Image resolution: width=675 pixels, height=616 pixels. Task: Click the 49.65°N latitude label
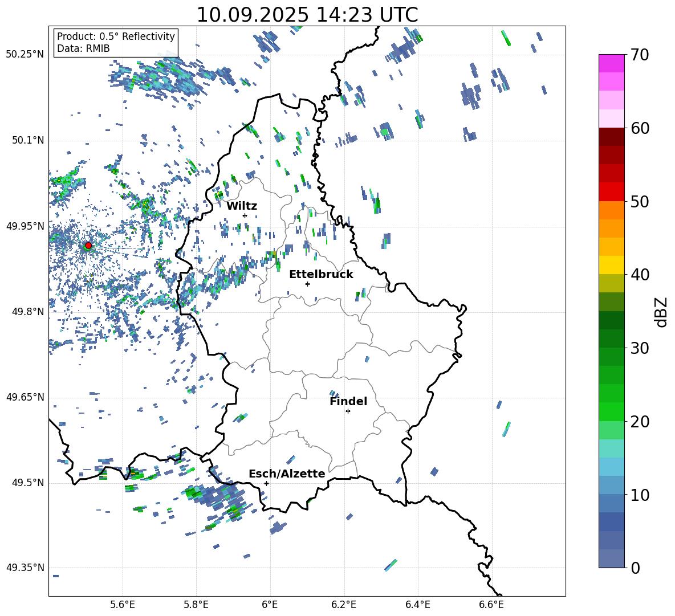[25, 397]
